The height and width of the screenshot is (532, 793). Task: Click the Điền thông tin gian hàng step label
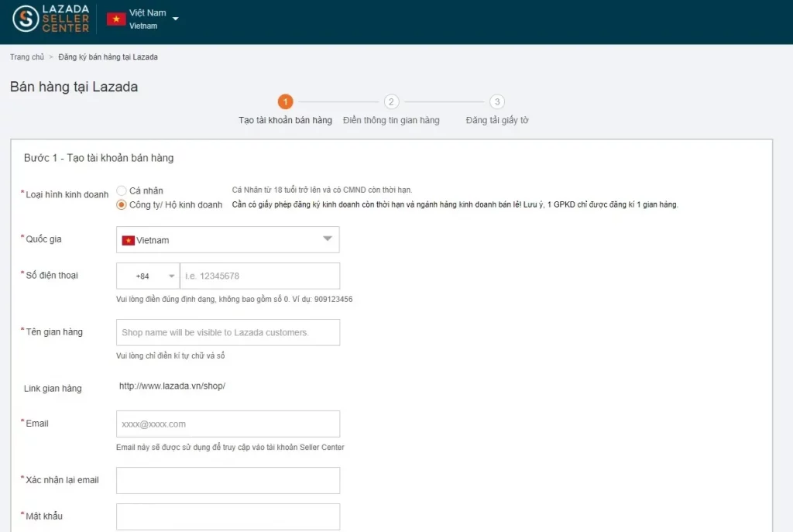click(391, 120)
